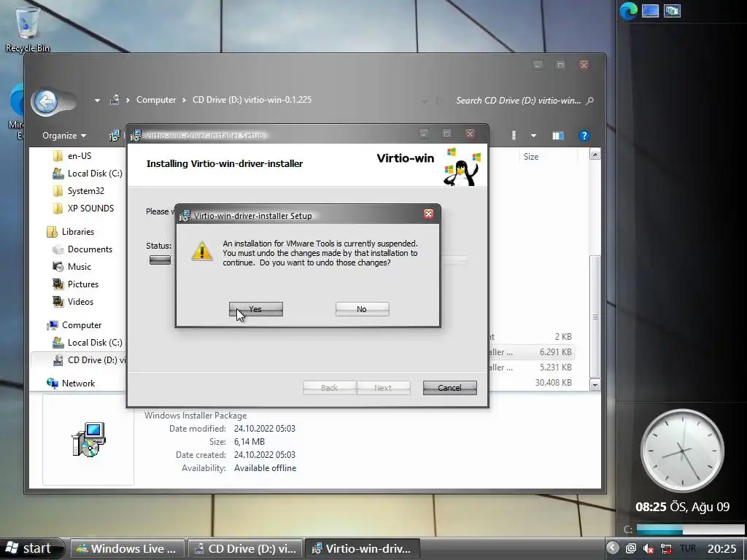
Task: Open Explorer help icon
Action: click(x=584, y=136)
